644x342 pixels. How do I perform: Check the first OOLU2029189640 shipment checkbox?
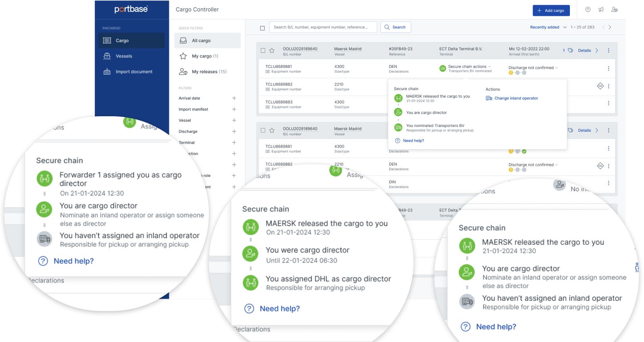pyautogui.click(x=263, y=50)
